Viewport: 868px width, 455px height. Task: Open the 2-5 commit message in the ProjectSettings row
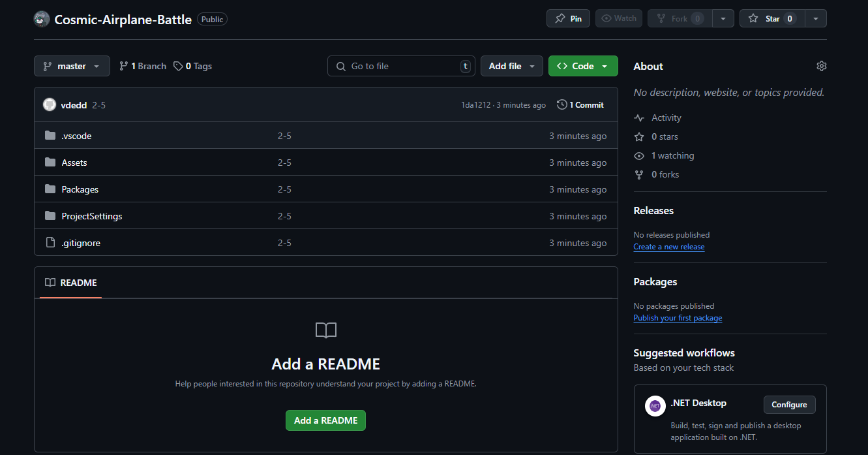[x=284, y=216]
